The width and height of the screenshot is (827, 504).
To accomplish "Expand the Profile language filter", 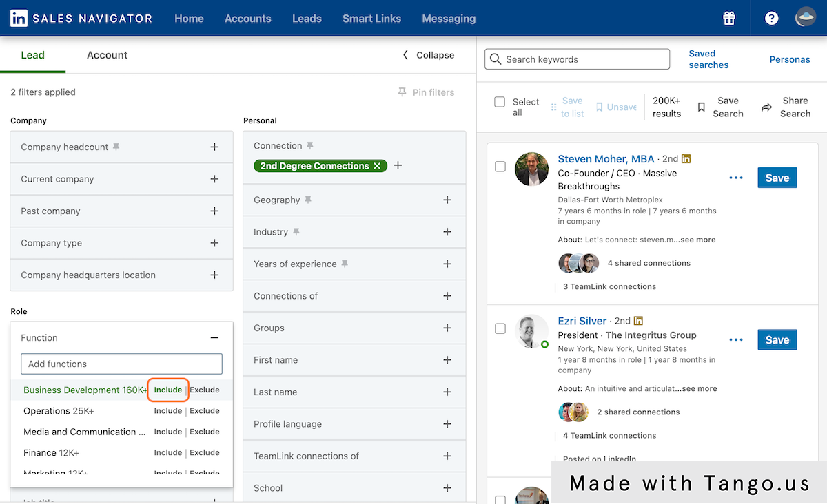I will point(447,424).
